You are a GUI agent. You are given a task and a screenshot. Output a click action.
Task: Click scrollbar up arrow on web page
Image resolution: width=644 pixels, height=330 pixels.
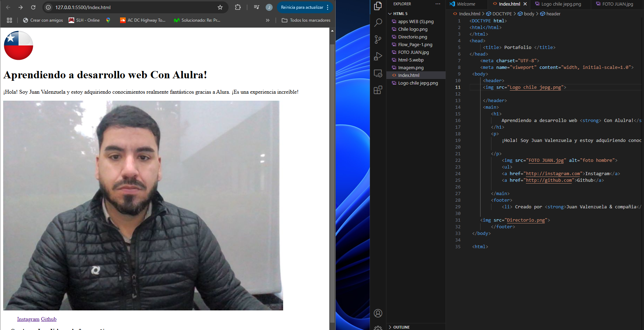[332, 31]
